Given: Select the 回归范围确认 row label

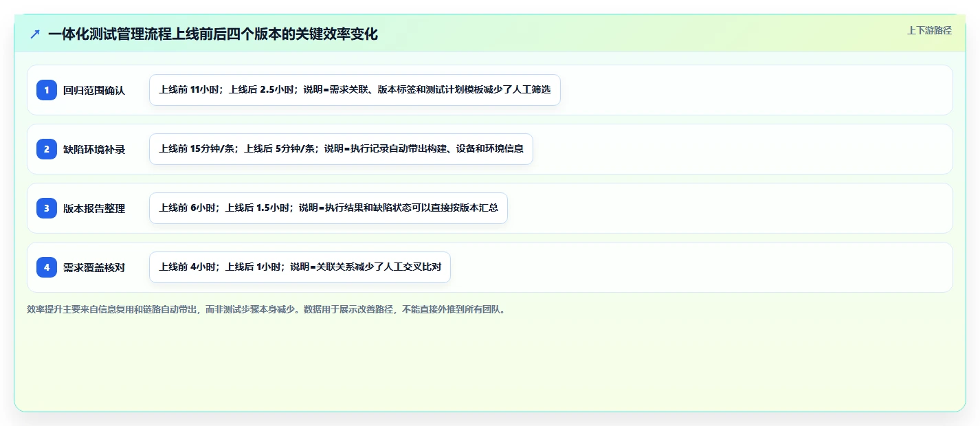Looking at the screenshot, I should [94, 90].
